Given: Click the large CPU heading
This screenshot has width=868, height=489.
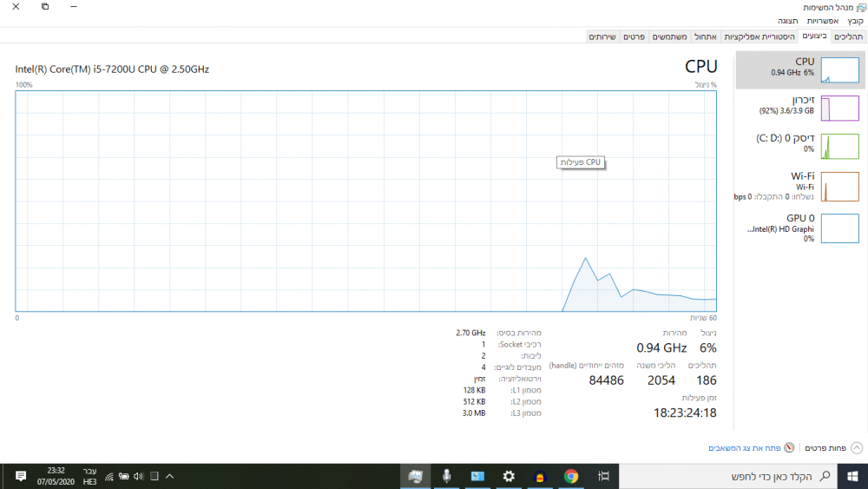Looking at the screenshot, I should click(700, 67).
